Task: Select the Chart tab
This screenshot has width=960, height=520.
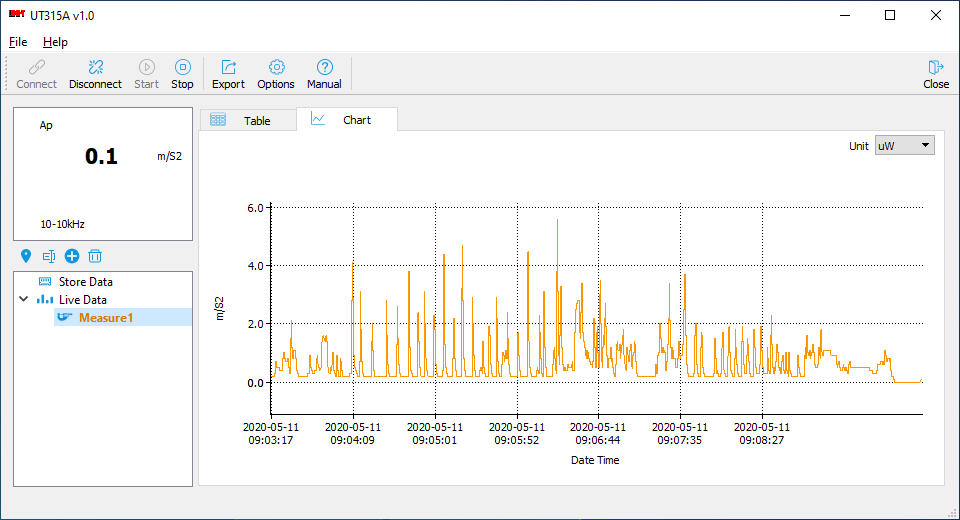Action: (347, 120)
